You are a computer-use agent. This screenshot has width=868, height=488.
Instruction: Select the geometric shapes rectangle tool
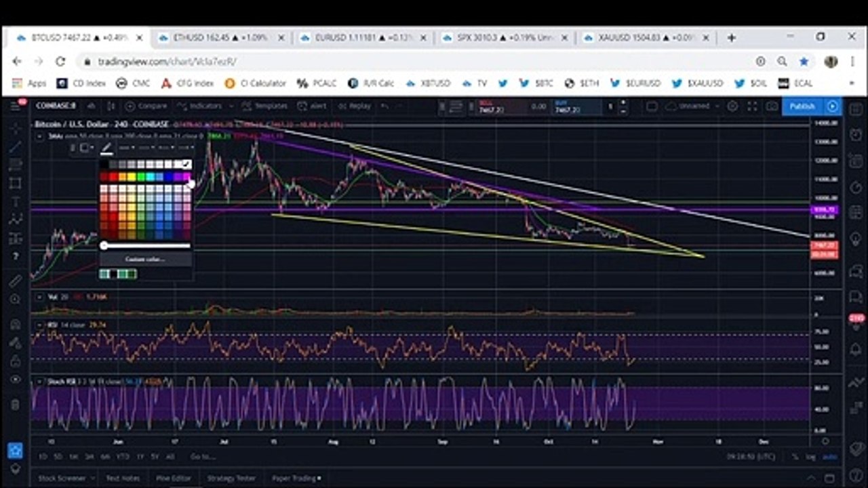click(x=15, y=183)
